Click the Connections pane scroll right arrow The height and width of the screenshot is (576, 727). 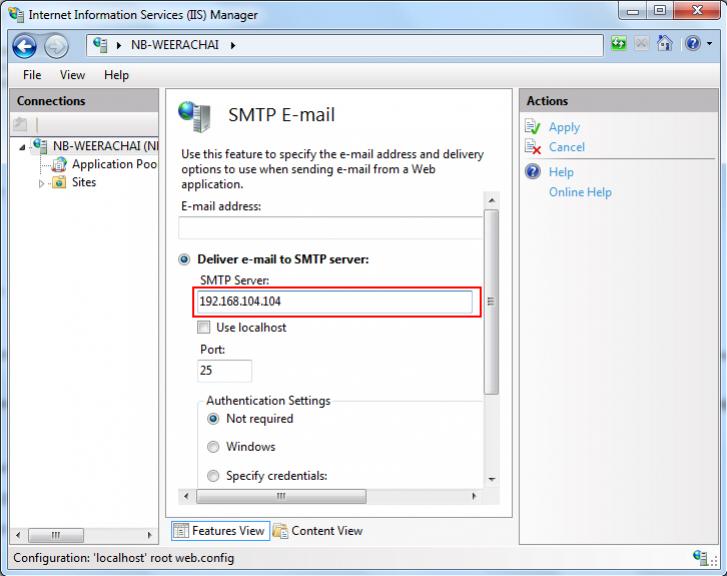[149, 535]
